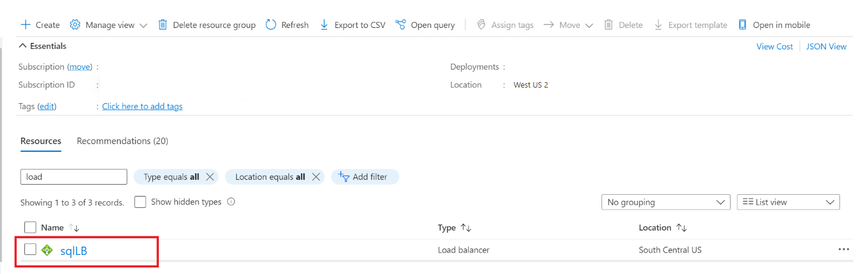Click the Subscription ID label
The image size is (868, 274).
(x=47, y=85)
